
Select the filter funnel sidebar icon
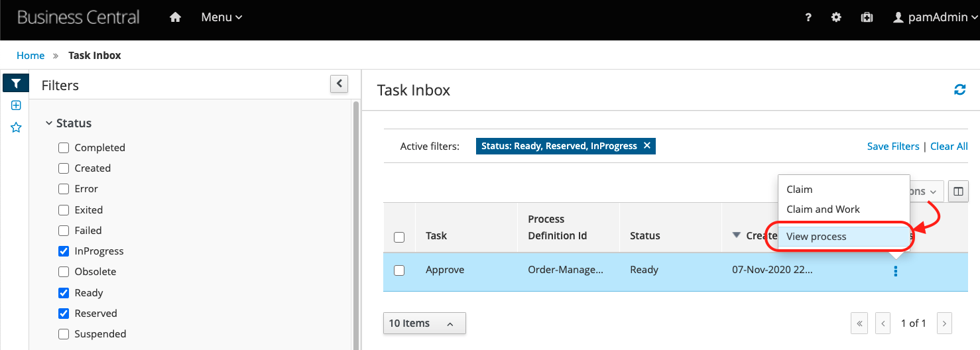click(16, 84)
